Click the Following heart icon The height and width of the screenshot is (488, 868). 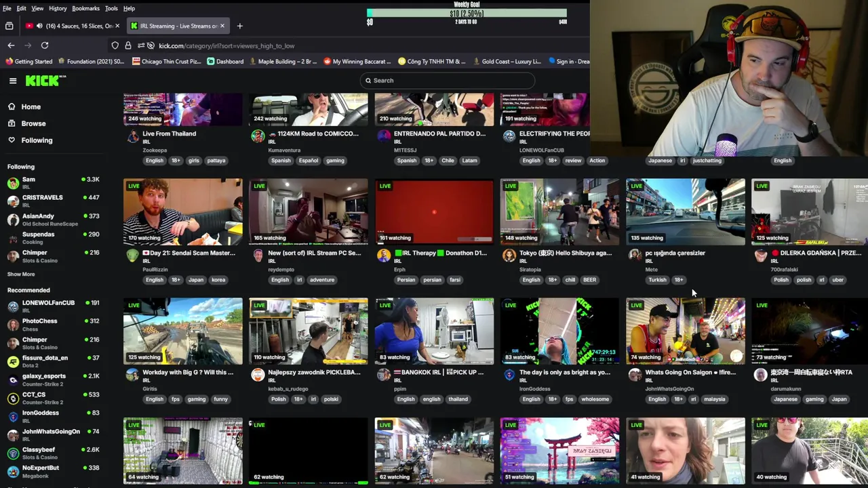pos(12,140)
